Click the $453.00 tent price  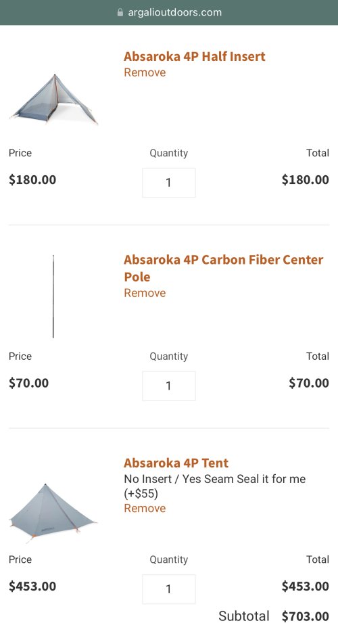click(x=32, y=586)
